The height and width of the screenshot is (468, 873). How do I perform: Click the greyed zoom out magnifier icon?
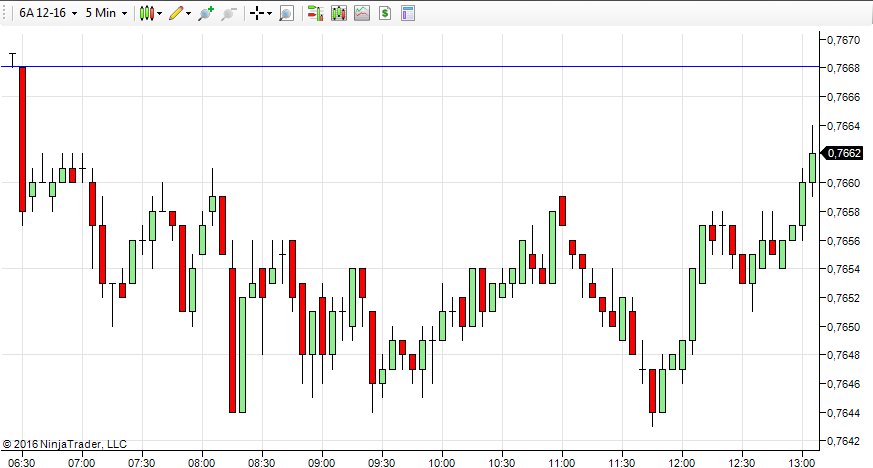229,13
